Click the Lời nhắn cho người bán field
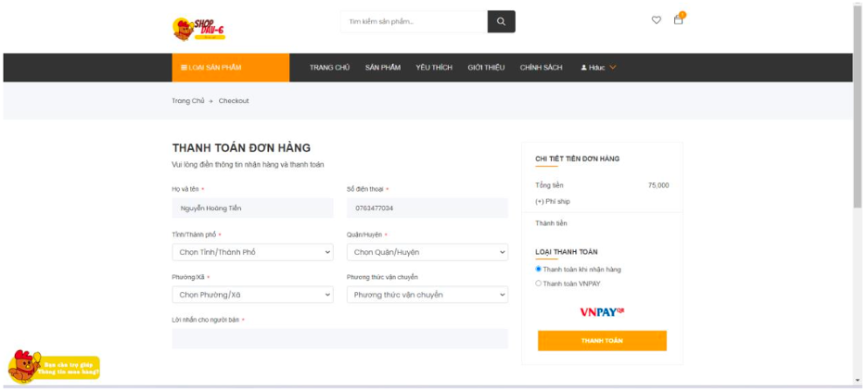The height and width of the screenshot is (391, 868). (340, 338)
